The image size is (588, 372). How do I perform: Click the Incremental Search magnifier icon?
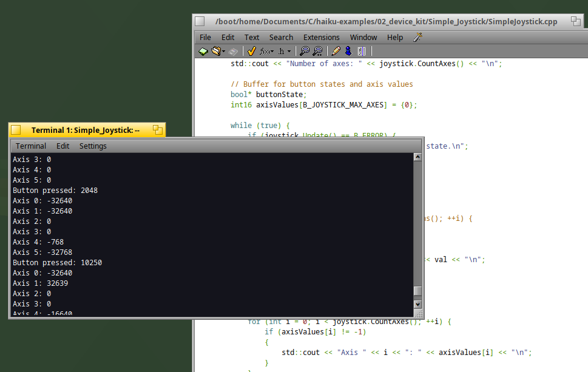[x=317, y=51]
